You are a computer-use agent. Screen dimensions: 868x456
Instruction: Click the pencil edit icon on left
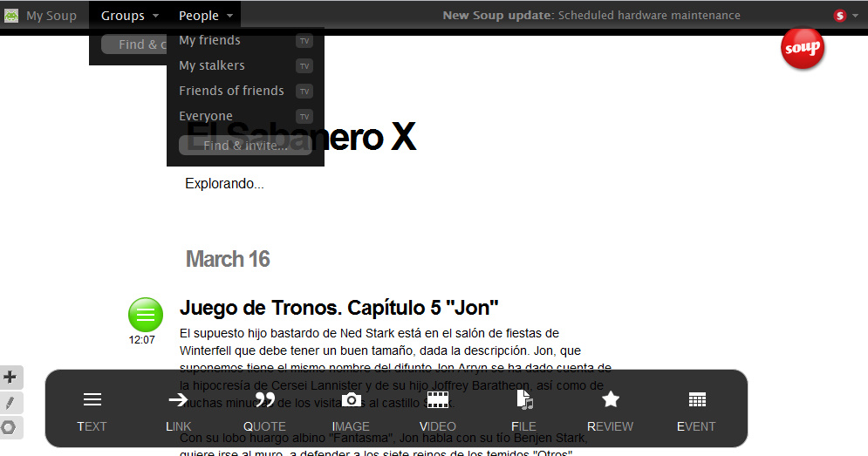[10, 403]
